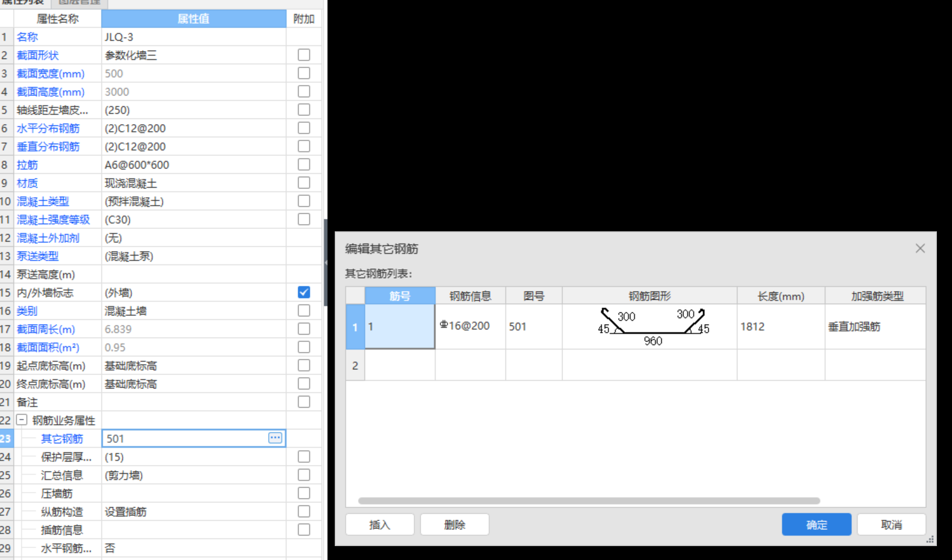Click the 长度(mm) column header
The width and height of the screenshot is (952, 560).
click(x=781, y=296)
